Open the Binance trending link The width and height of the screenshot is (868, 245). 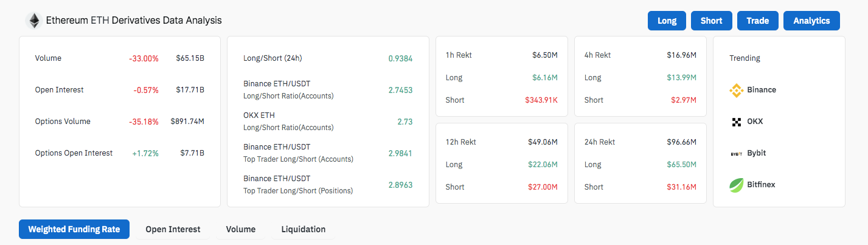pyautogui.click(x=762, y=90)
